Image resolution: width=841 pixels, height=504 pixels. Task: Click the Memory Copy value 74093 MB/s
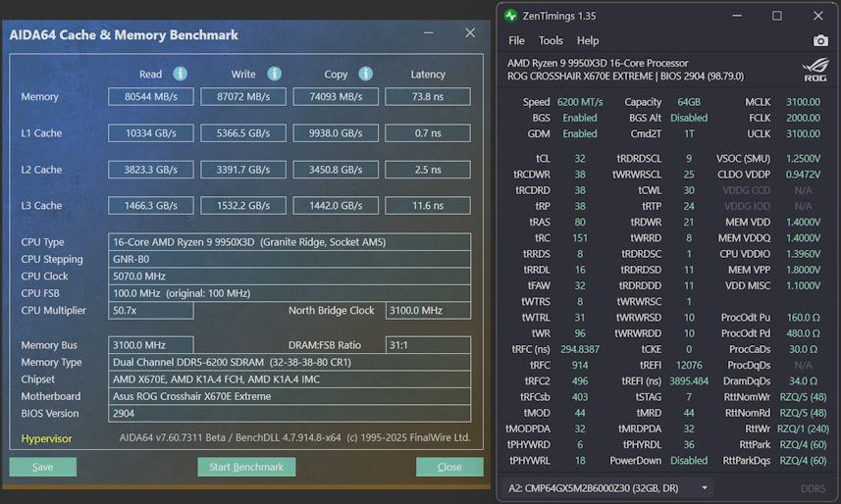click(x=336, y=96)
